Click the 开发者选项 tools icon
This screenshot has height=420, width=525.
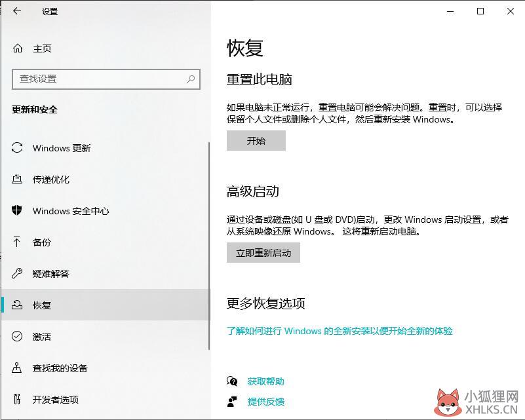click(x=17, y=399)
